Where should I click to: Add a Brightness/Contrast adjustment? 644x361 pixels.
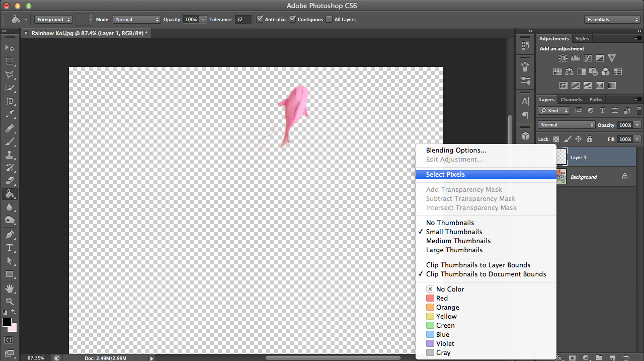(x=563, y=58)
